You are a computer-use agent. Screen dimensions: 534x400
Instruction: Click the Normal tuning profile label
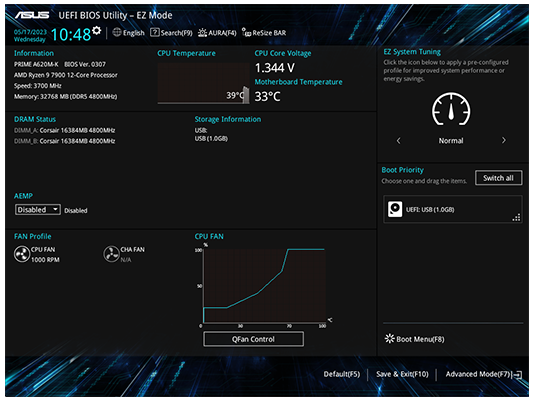pyautogui.click(x=451, y=141)
